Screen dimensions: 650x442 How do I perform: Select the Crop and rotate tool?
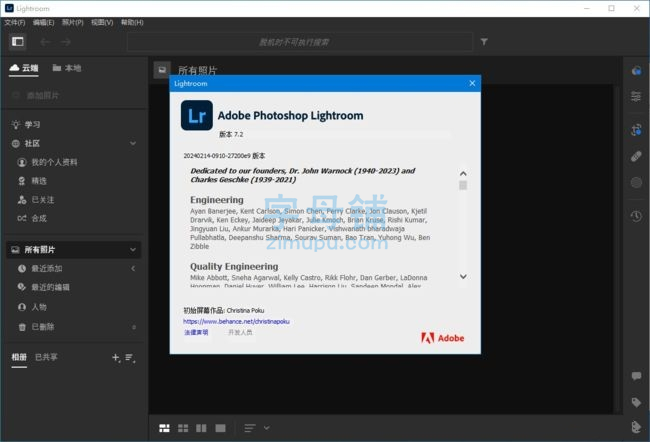click(x=636, y=130)
